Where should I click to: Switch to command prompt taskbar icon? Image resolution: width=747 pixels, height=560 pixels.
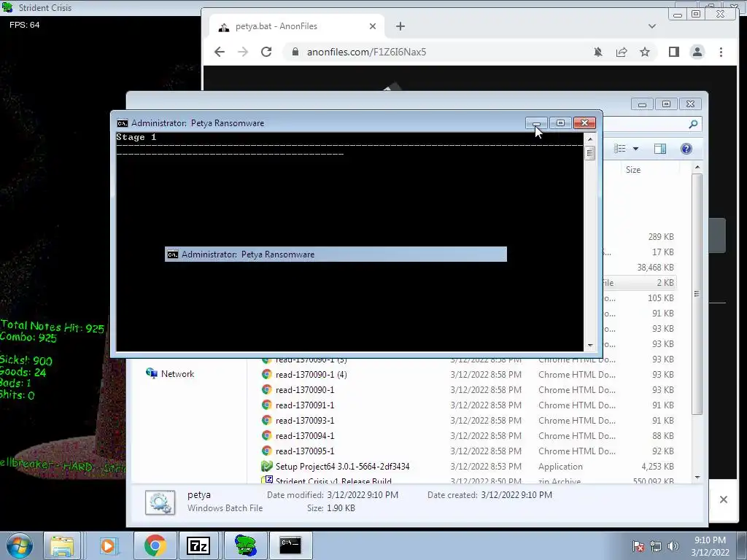pyautogui.click(x=290, y=545)
